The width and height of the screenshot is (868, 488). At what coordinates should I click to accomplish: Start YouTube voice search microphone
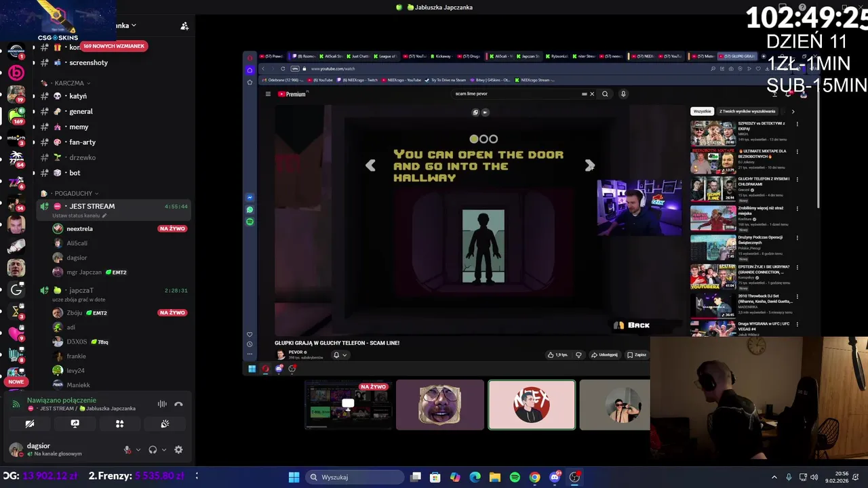coord(623,94)
